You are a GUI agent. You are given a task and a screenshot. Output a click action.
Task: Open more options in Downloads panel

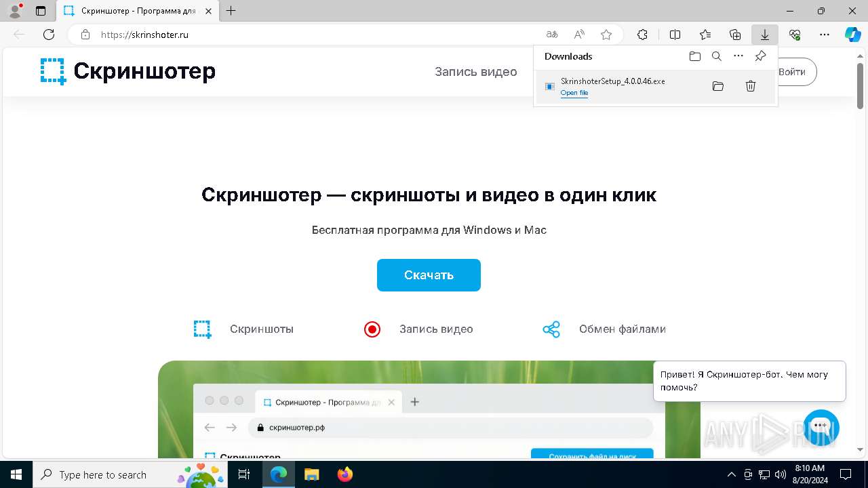(738, 56)
